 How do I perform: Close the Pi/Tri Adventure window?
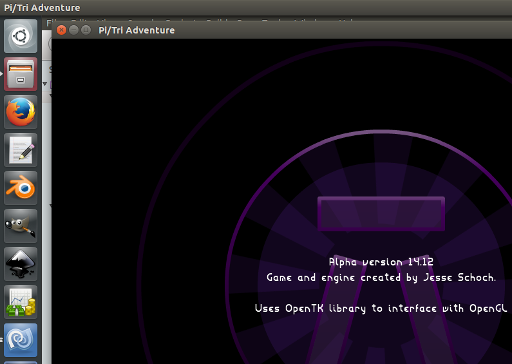coord(61,30)
